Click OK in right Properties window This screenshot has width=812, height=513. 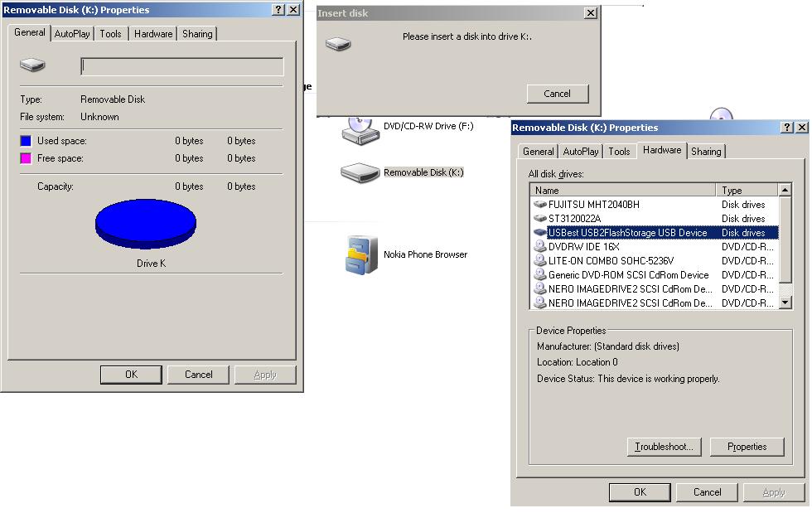coord(640,492)
